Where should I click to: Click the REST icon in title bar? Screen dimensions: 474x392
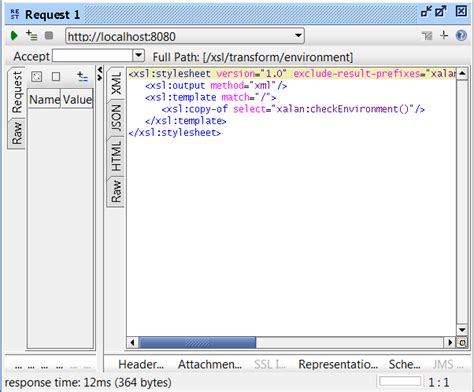pos(15,14)
